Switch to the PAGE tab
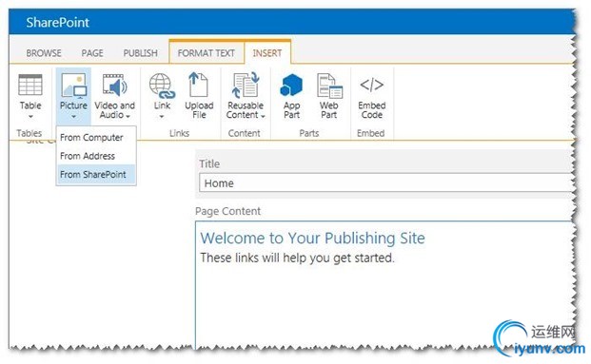Viewport: 591px width, 364px height. pos(92,53)
